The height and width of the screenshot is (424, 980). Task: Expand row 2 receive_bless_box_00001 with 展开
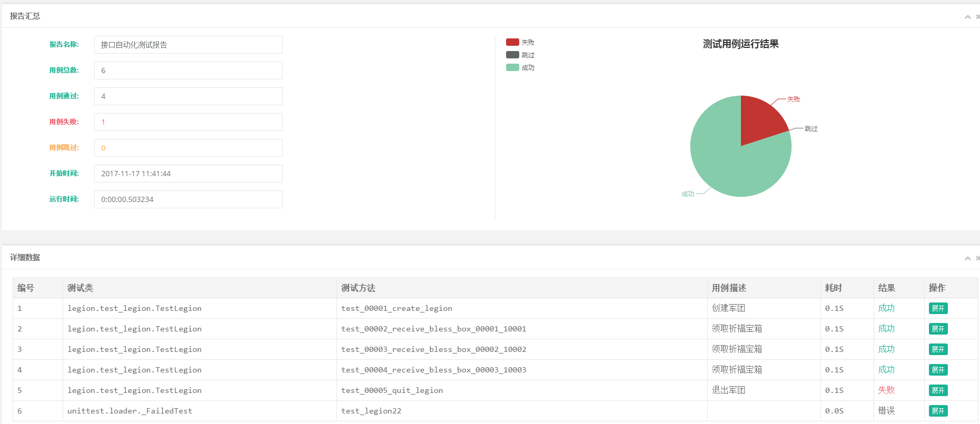pyautogui.click(x=938, y=329)
